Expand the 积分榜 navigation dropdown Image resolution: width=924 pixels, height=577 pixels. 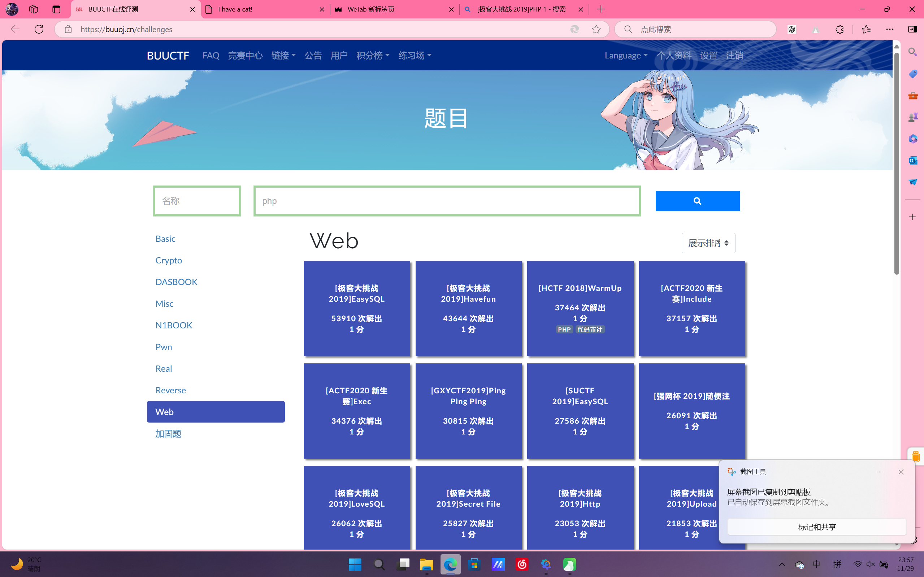[373, 55]
